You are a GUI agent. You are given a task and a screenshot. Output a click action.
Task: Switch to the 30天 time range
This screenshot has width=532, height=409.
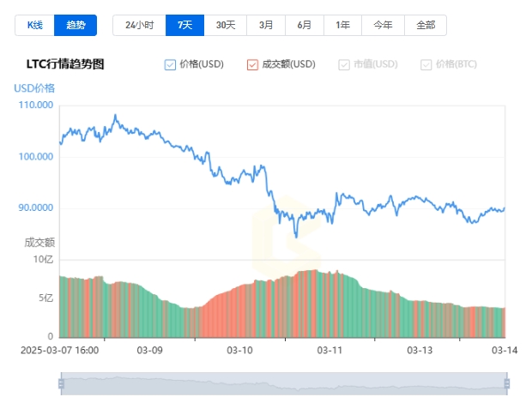226,25
